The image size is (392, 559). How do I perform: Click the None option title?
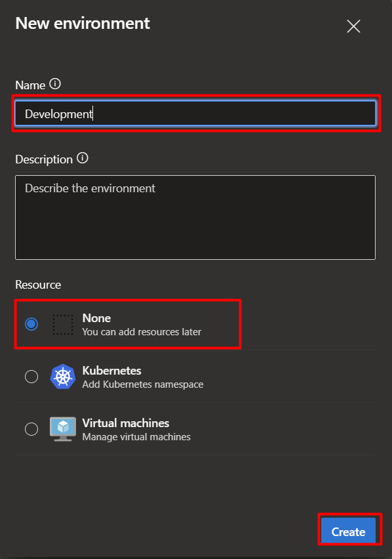click(x=96, y=318)
